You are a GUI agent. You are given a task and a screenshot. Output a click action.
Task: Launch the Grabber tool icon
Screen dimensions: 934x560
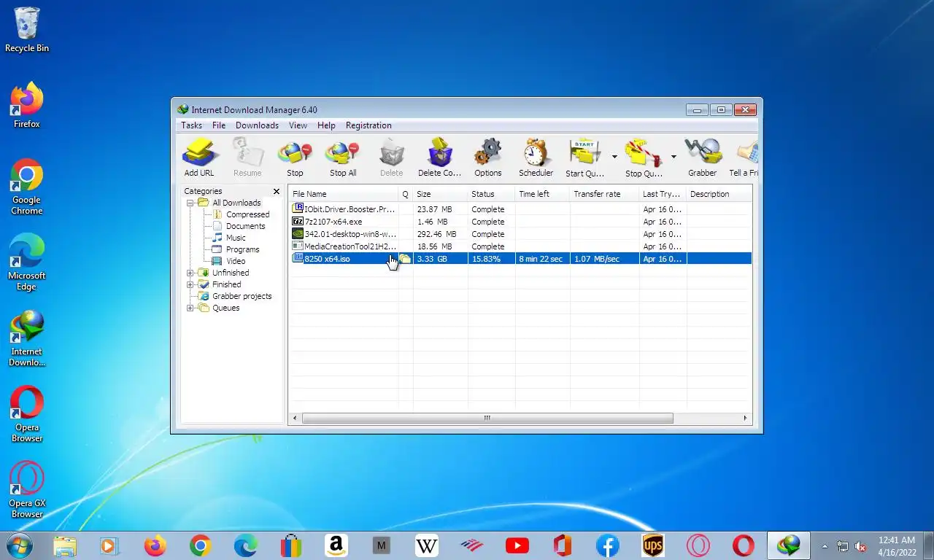coord(702,157)
